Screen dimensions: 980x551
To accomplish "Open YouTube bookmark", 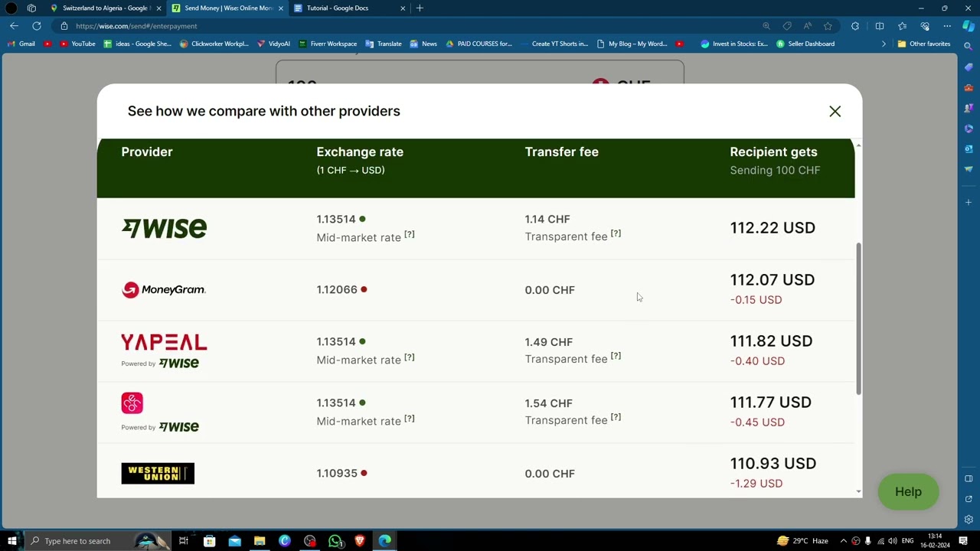I will (x=77, y=44).
